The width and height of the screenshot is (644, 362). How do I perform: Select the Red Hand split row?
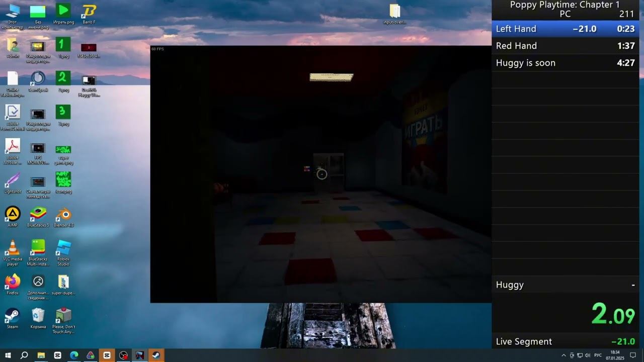[x=566, y=46]
